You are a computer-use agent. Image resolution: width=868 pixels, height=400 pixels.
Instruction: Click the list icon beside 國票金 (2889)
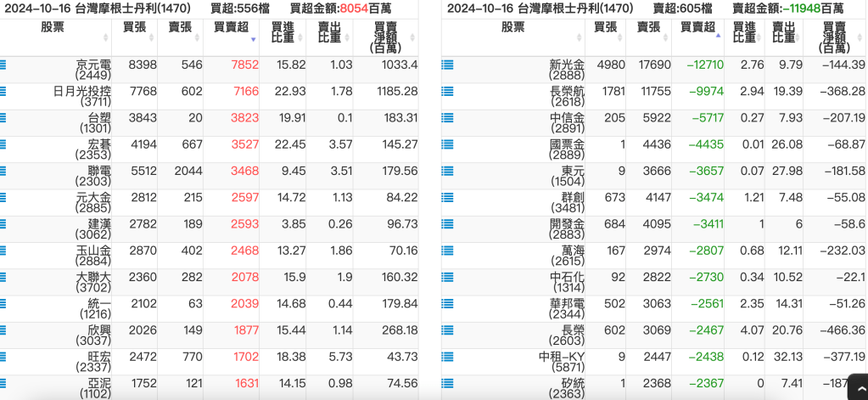coord(447,144)
